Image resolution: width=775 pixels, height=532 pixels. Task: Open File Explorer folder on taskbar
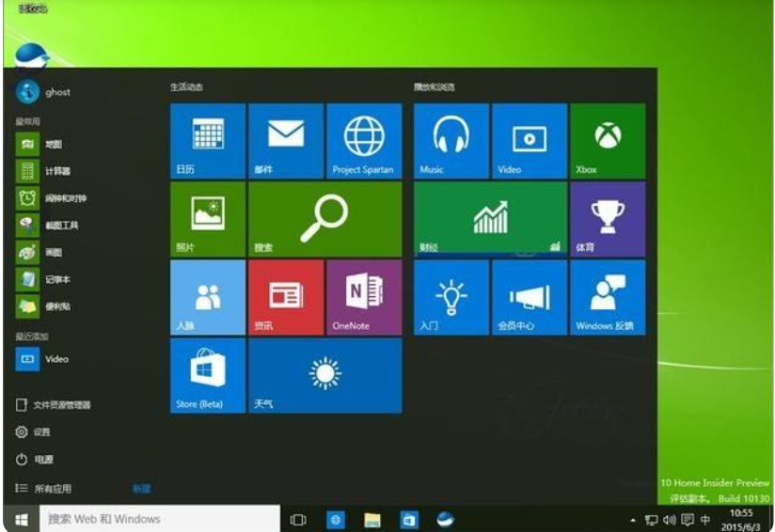(372, 520)
